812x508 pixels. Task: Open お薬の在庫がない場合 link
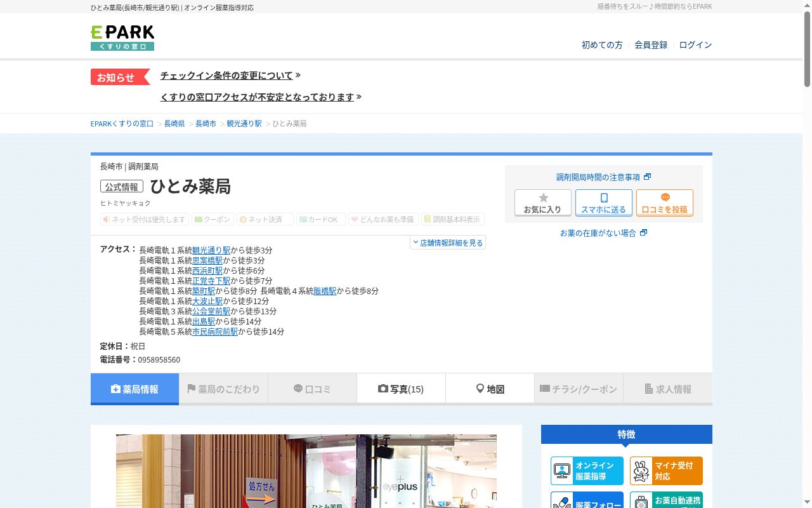pyautogui.click(x=603, y=233)
